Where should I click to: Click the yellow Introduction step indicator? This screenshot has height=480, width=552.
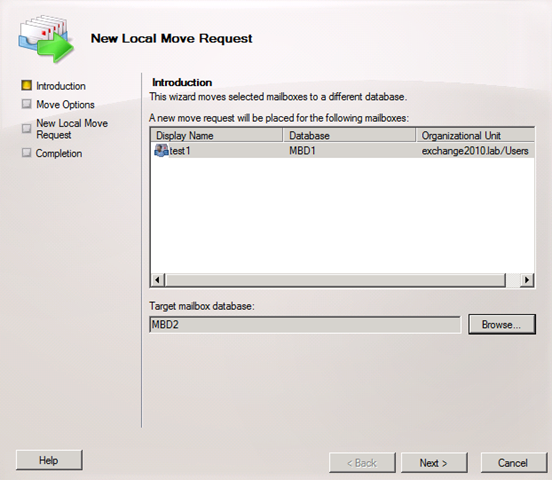(x=26, y=85)
